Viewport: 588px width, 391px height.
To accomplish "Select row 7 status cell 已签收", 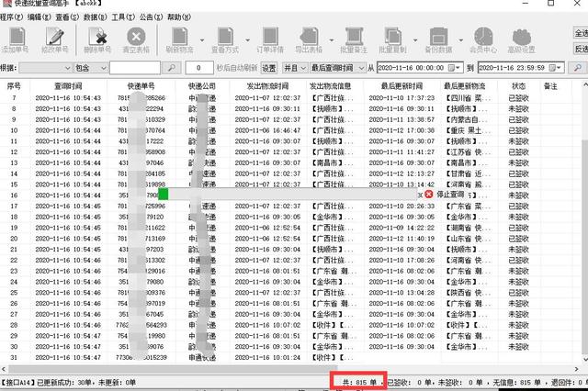I will pos(518,97).
